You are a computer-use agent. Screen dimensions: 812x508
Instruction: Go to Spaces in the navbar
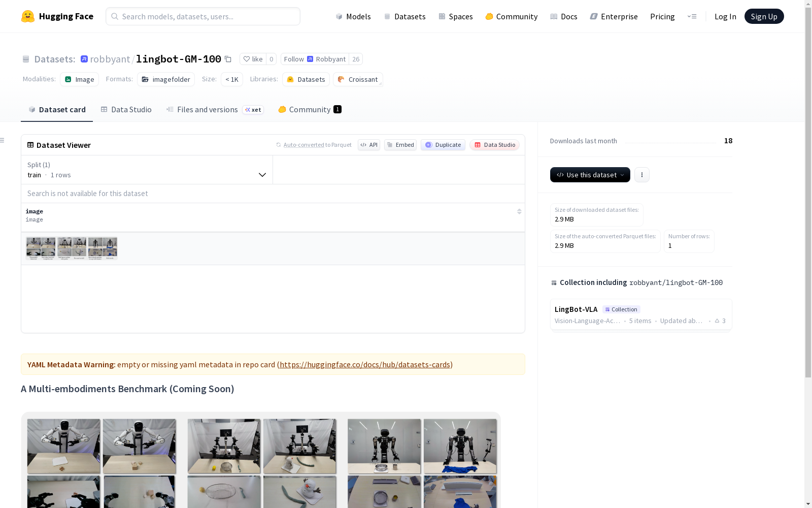pyautogui.click(x=456, y=16)
